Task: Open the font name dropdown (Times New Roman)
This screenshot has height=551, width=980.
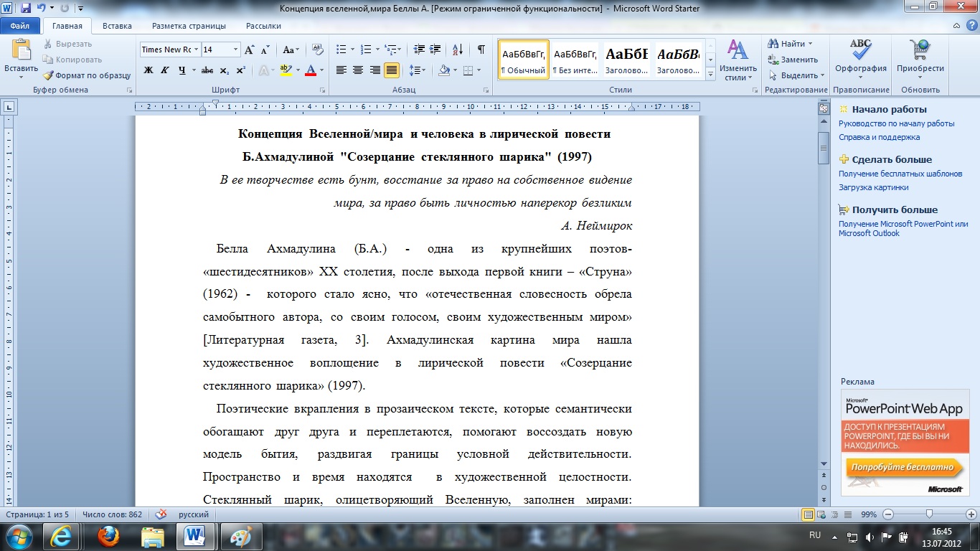Action: pyautogui.click(x=196, y=50)
